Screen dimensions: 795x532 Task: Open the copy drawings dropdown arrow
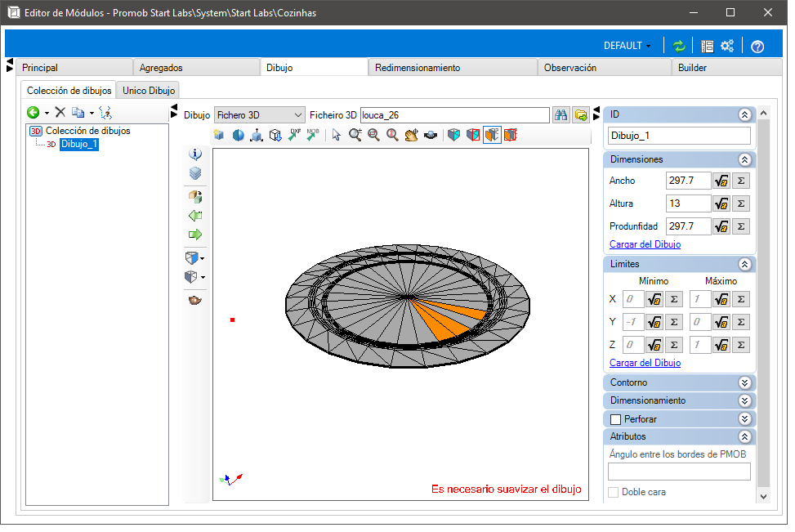92,113
